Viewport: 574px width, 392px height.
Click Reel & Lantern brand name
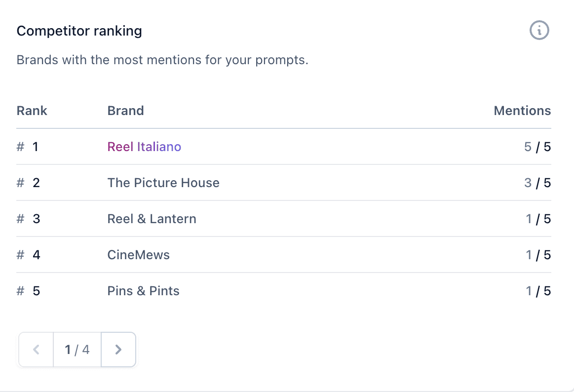(x=152, y=219)
